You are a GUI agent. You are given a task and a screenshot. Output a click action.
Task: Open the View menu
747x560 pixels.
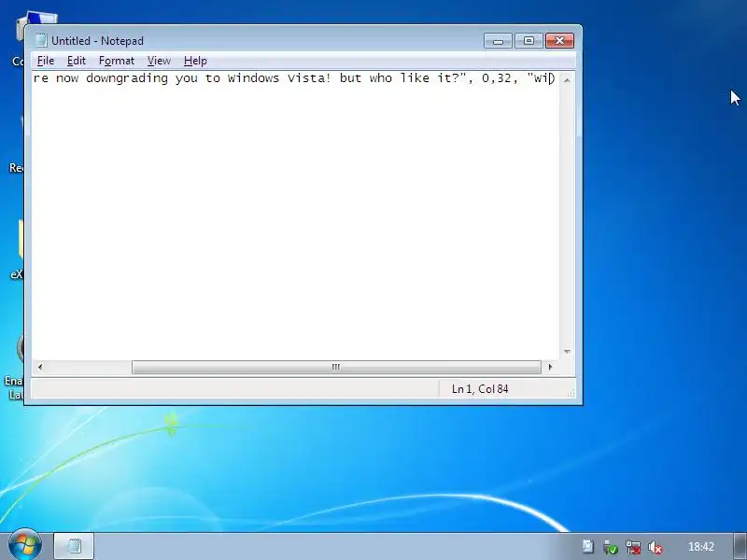159,61
